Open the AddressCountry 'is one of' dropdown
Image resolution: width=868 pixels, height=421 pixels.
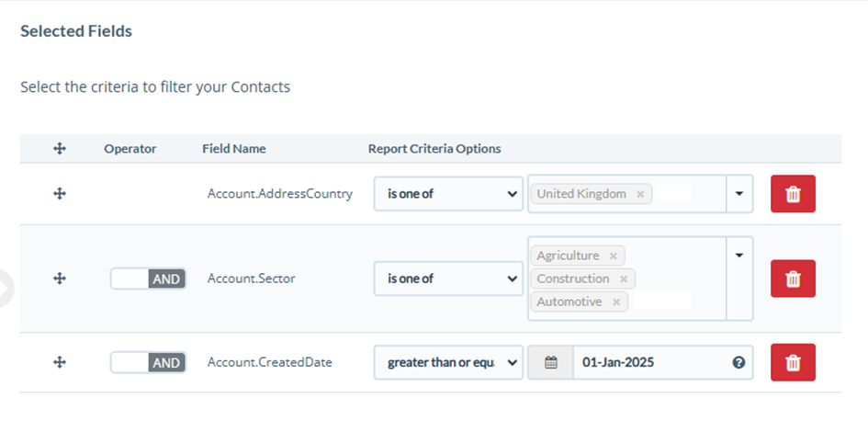448,194
